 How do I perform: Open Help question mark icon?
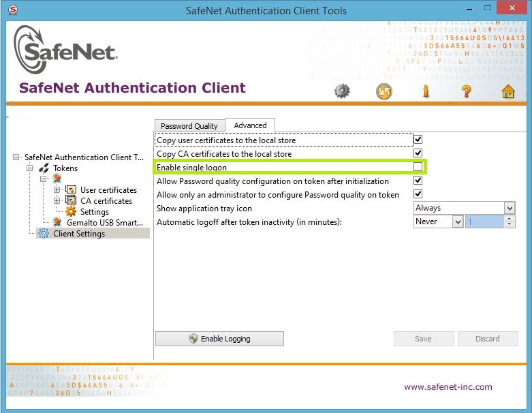467,91
